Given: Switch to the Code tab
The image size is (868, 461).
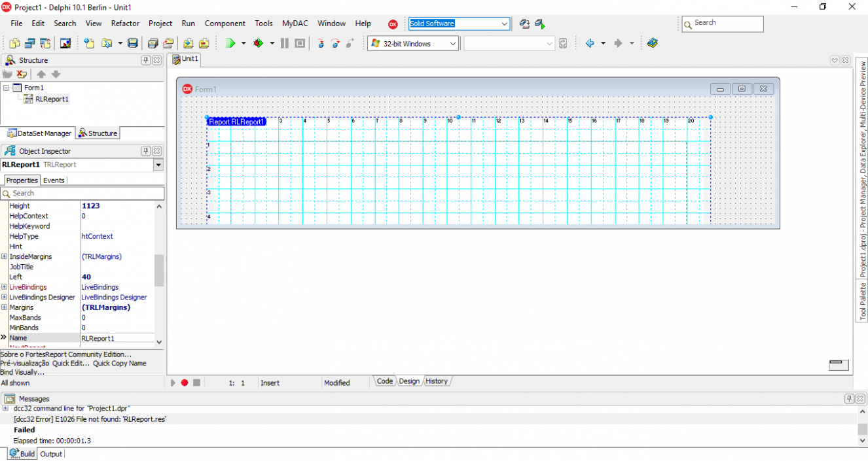Looking at the screenshot, I should (x=385, y=381).
